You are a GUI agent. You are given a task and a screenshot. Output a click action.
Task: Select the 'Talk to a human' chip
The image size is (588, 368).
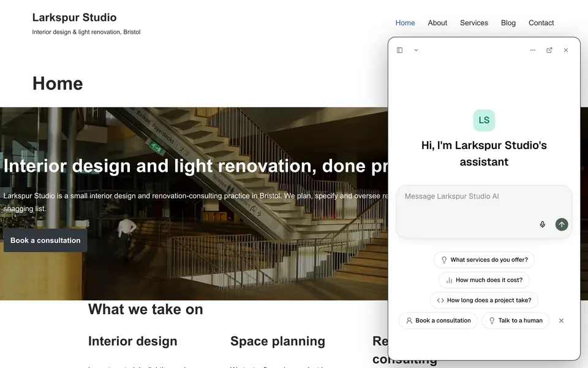515,321
